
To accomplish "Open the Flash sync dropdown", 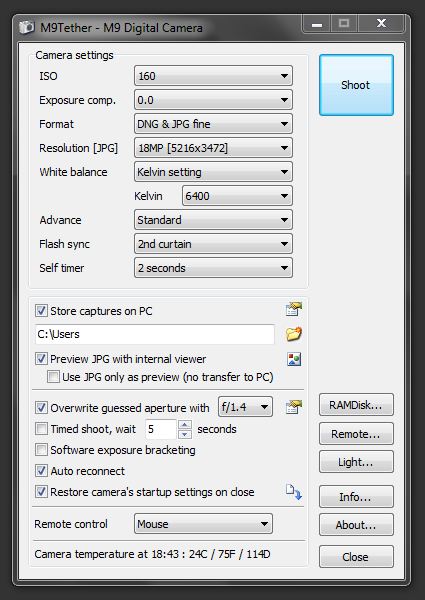I will click(213, 244).
